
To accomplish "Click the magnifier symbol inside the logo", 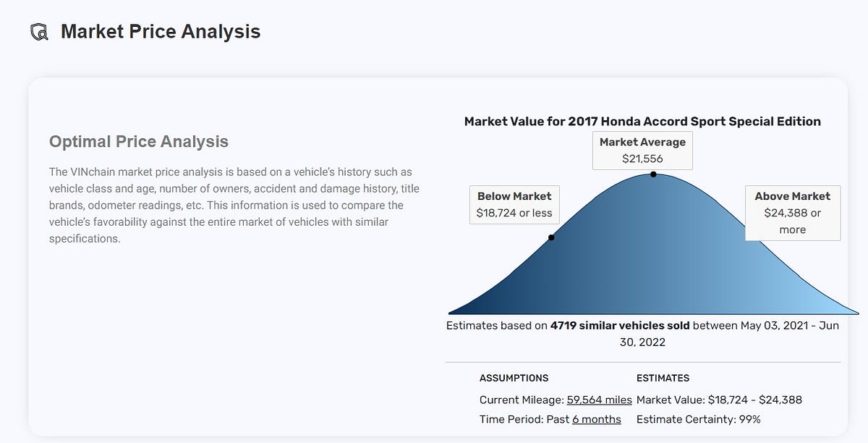I will click(41, 35).
